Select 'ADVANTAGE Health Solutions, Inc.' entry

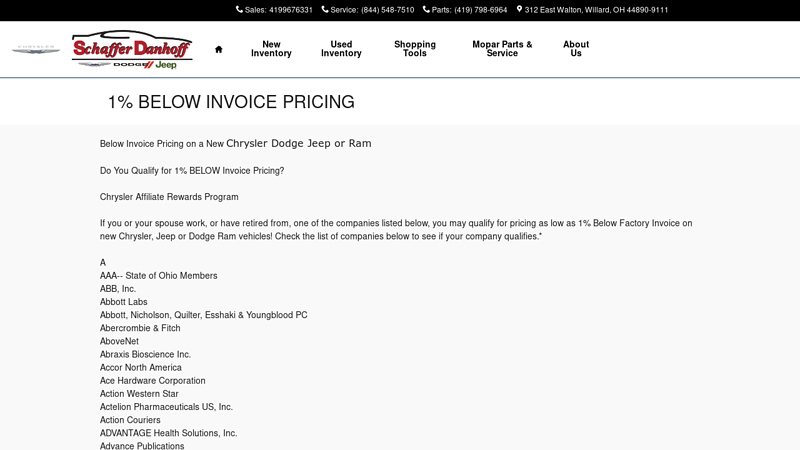[168, 433]
